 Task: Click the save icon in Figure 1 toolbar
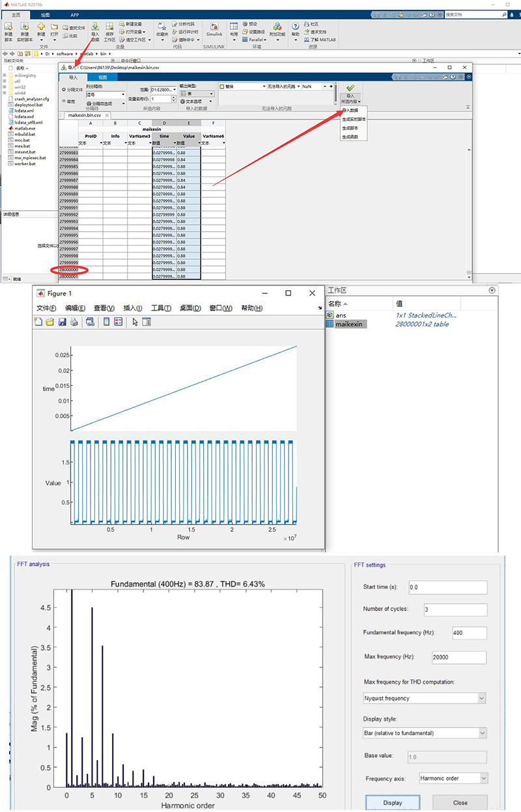click(x=62, y=321)
